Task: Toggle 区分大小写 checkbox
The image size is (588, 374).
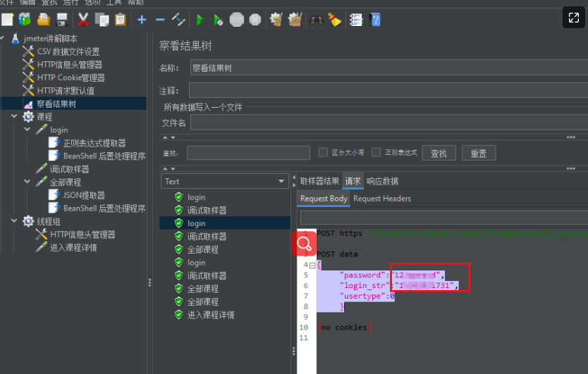Action: click(x=323, y=152)
